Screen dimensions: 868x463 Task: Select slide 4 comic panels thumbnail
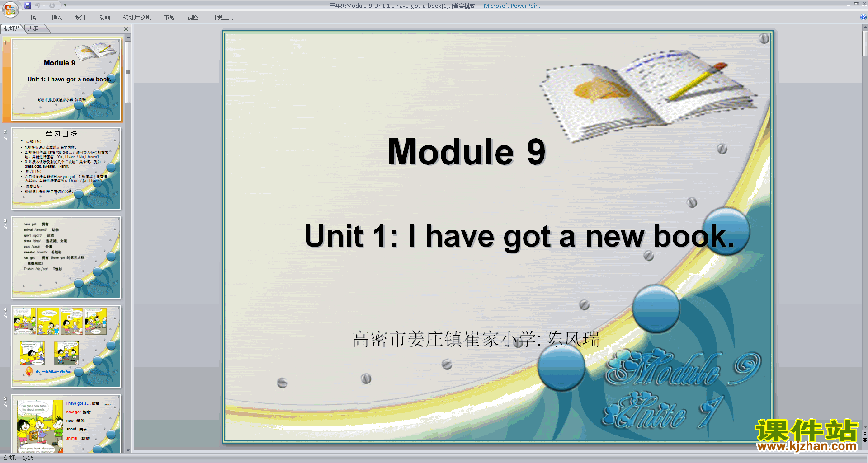tap(66, 346)
